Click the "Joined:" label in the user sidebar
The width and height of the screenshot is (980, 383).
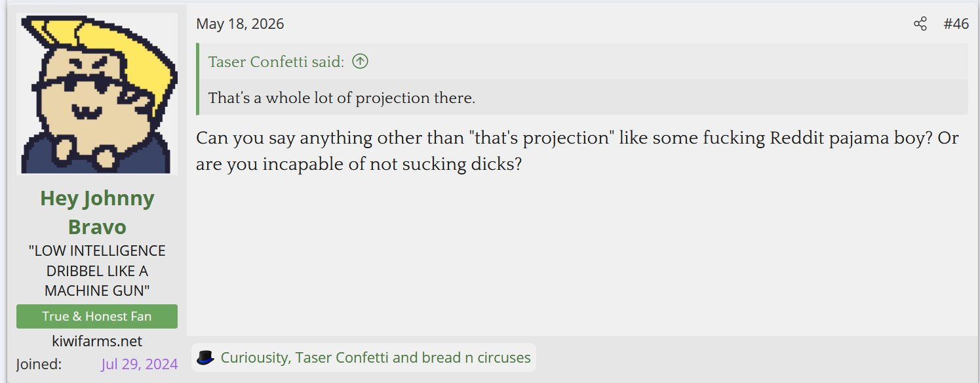[x=39, y=364]
